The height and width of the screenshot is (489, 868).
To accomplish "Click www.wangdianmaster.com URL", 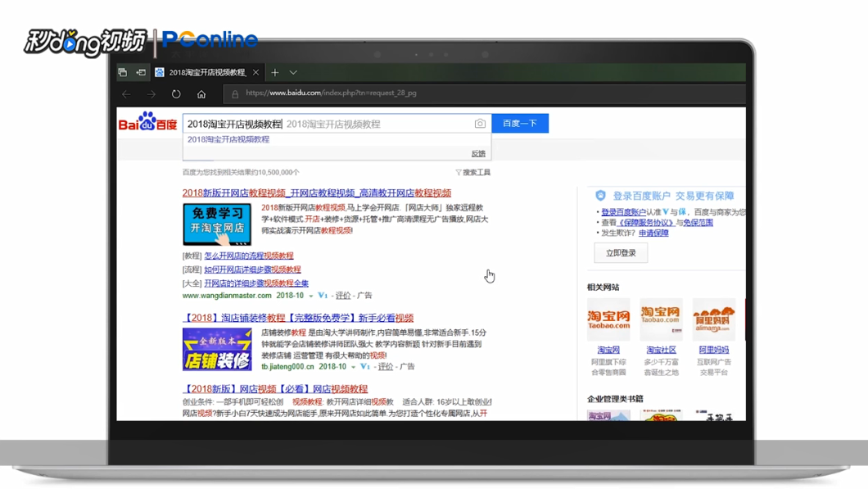I will coord(227,296).
